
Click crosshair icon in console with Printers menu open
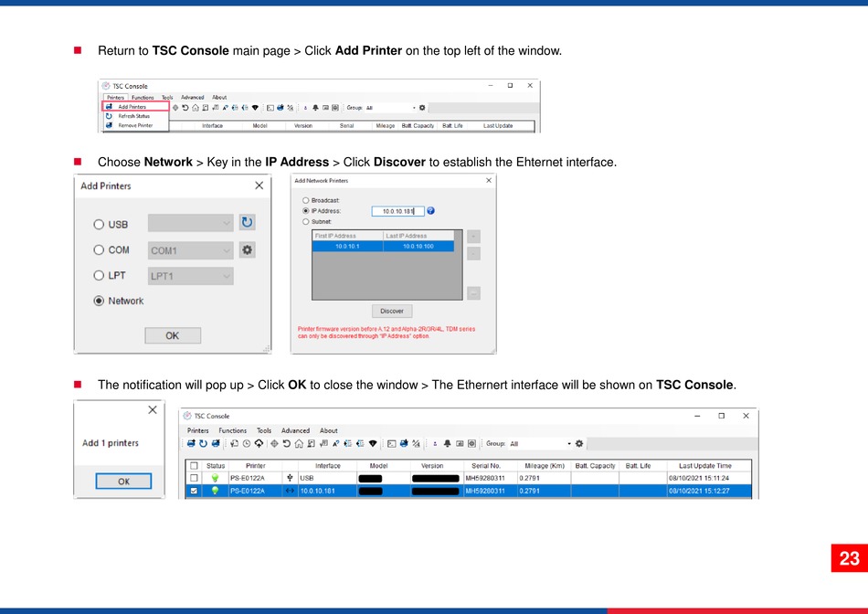tap(175, 108)
